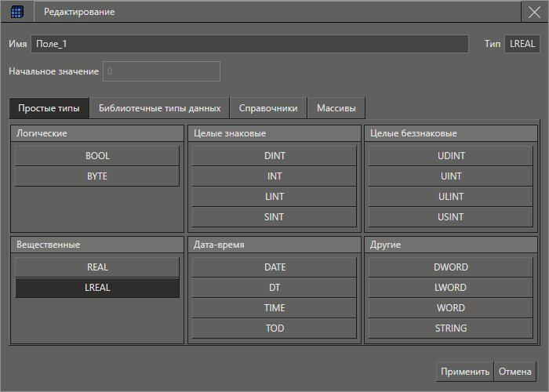The height and width of the screenshot is (392, 549).
Task: Select the LREAL type button
Action: click(97, 288)
